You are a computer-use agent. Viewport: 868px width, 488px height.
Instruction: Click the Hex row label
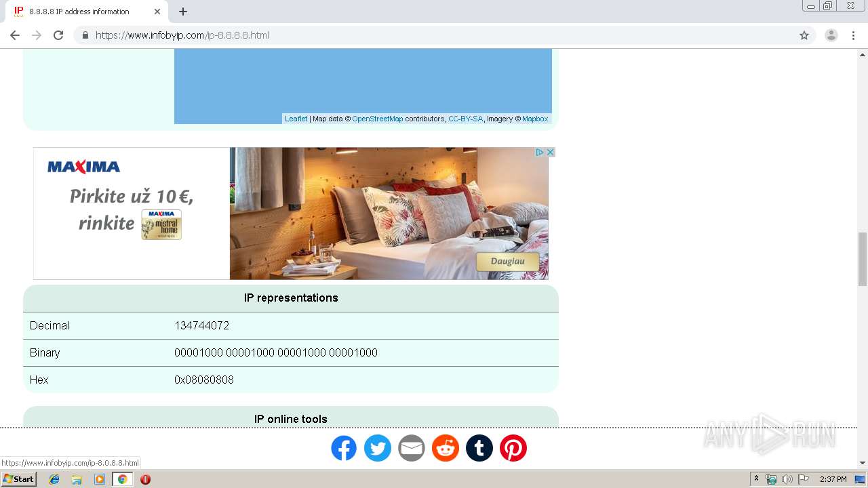[x=39, y=380]
